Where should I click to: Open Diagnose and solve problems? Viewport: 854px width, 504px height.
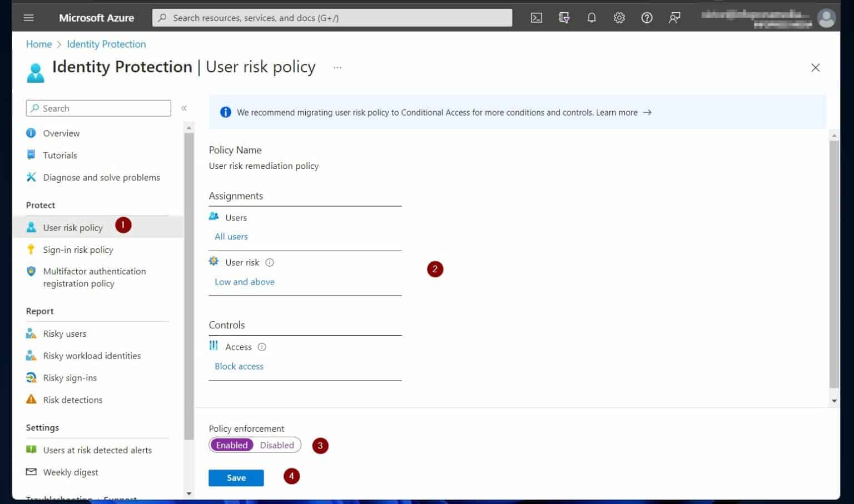[101, 178]
